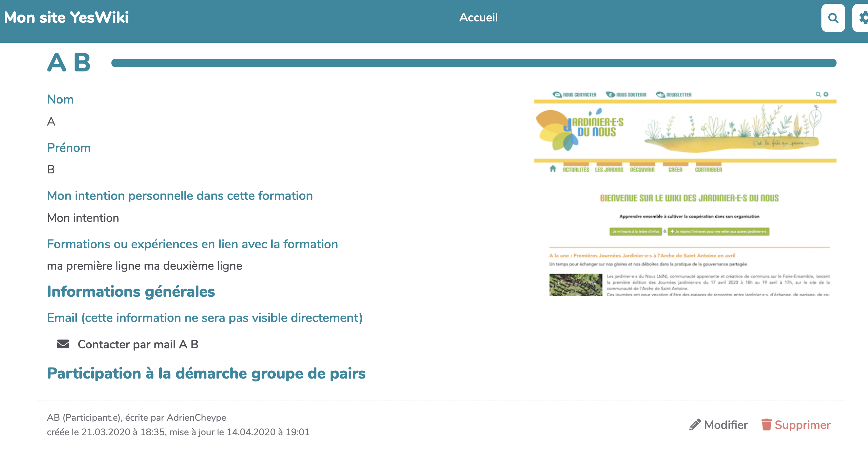Viewport: 868px width, 450px height.
Task: Click the Informations générales heading
Action: [131, 291]
